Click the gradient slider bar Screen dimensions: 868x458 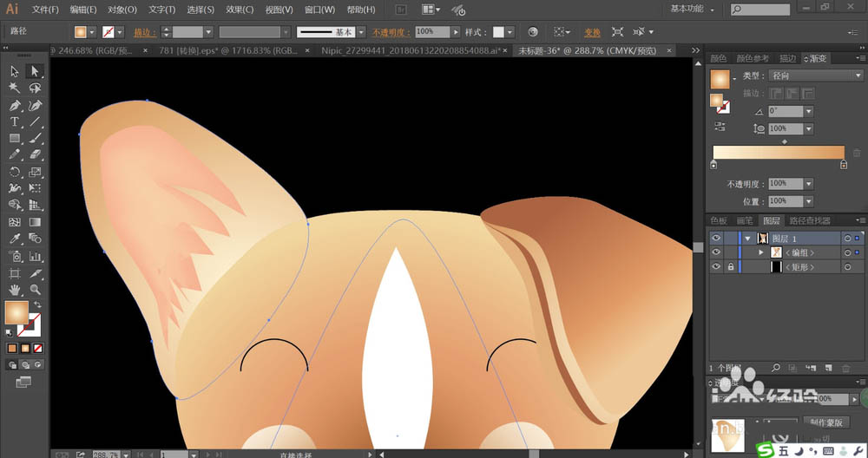[778, 153]
